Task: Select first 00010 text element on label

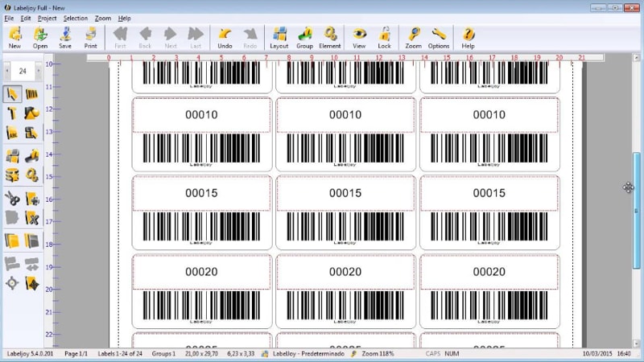Action: 201,115
